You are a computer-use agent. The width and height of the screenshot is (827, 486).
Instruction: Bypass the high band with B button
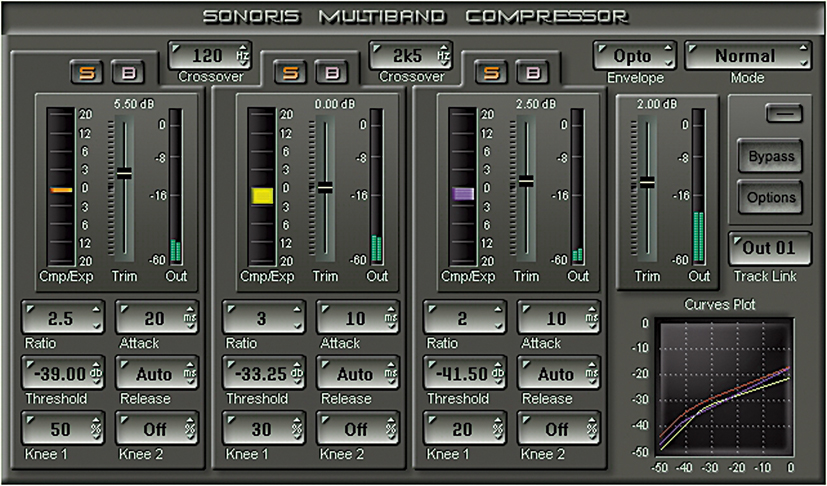point(533,73)
